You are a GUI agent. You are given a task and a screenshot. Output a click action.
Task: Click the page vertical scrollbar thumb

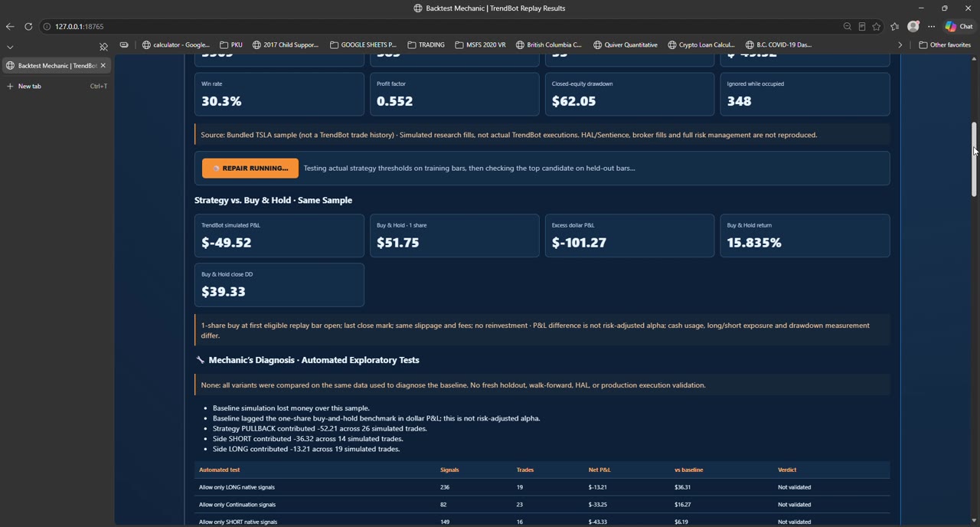(x=974, y=159)
